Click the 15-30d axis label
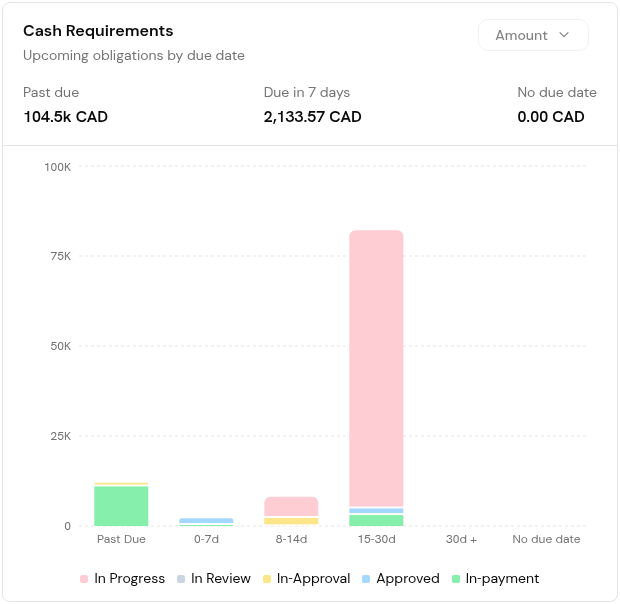620x604 pixels. [376, 539]
